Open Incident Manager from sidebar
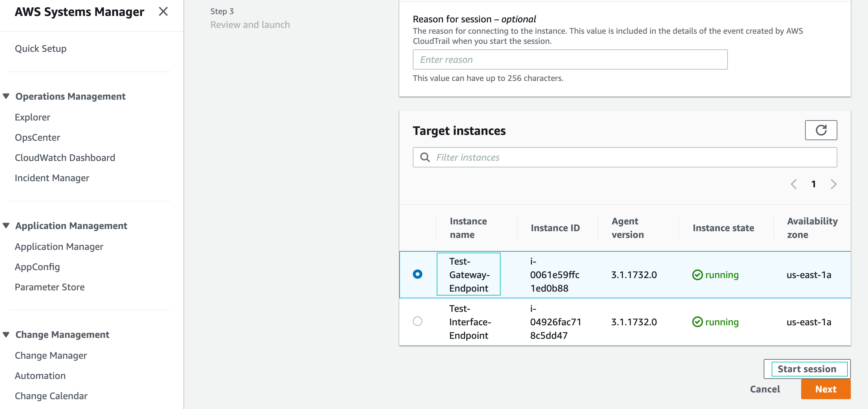 (52, 178)
